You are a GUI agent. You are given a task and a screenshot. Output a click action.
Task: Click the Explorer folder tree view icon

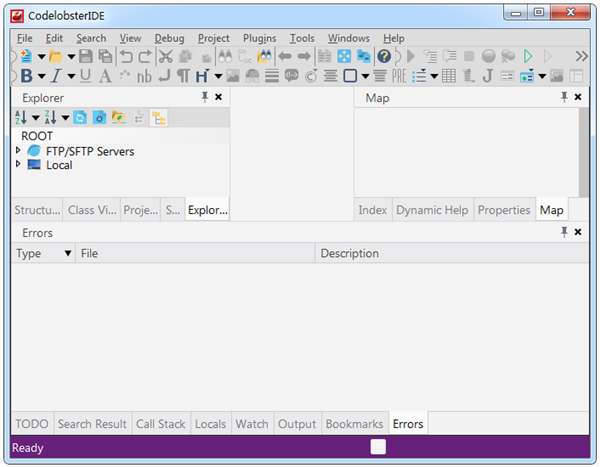click(158, 118)
